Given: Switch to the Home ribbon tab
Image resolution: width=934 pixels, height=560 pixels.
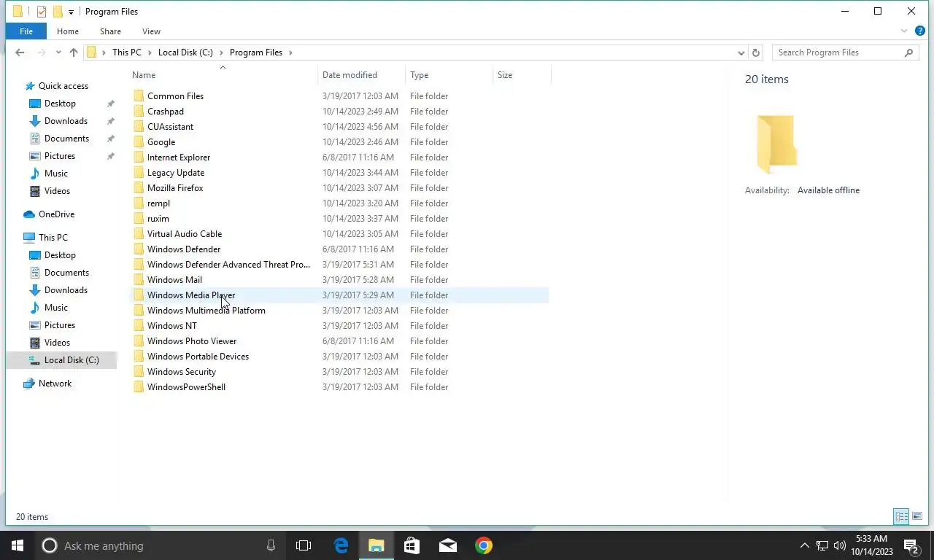Looking at the screenshot, I should pyautogui.click(x=68, y=31).
